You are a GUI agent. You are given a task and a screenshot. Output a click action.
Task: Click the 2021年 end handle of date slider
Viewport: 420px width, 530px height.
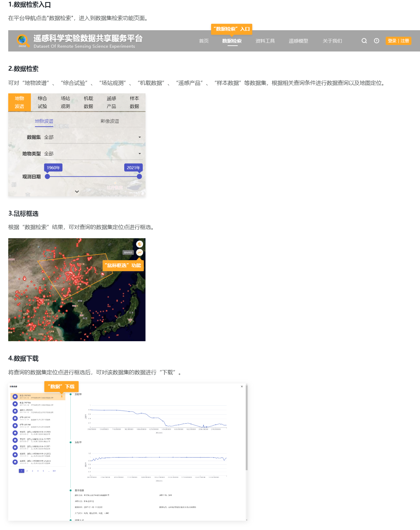click(139, 176)
